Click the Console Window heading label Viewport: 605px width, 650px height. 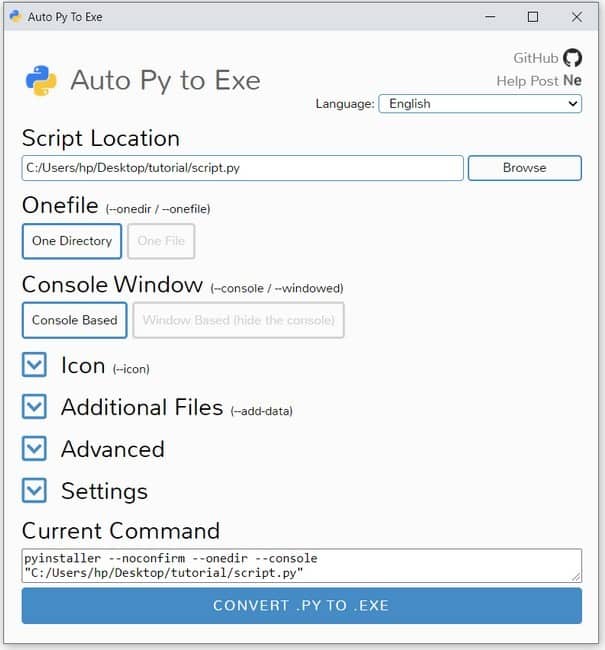tap(112, 284)
